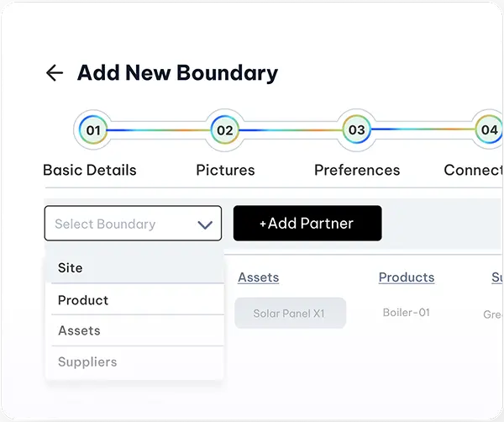Switch to the Pictures step label
The height and width of the screenshot is (422, 504).
click(x=225, y=170)
